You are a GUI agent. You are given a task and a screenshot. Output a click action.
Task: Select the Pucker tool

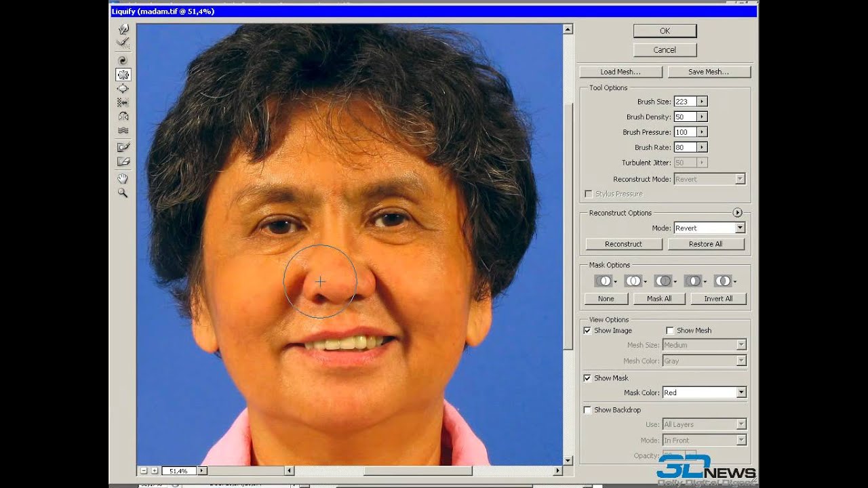123,75
